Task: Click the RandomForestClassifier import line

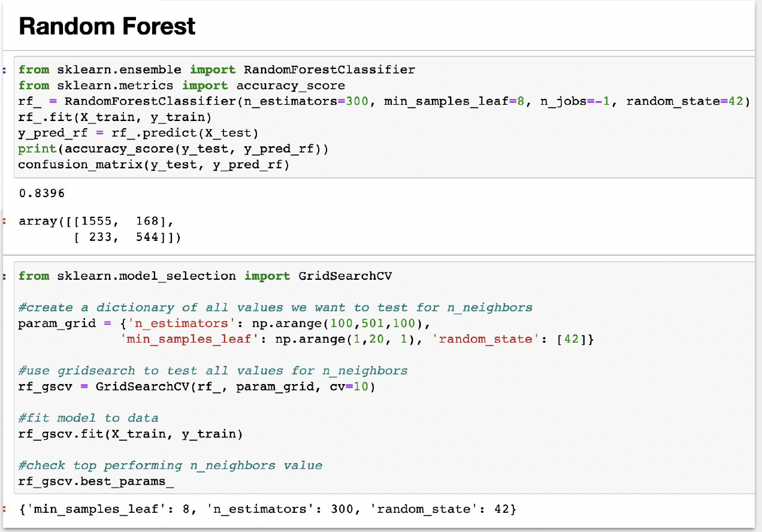Action: click(217, 69)
